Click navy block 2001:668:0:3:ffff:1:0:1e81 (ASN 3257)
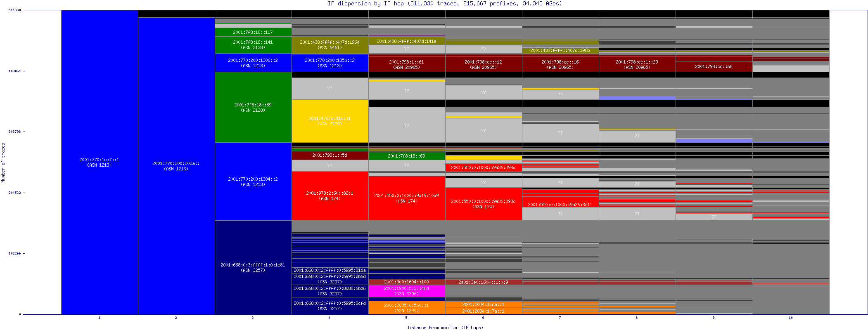 tap(253, 267)
